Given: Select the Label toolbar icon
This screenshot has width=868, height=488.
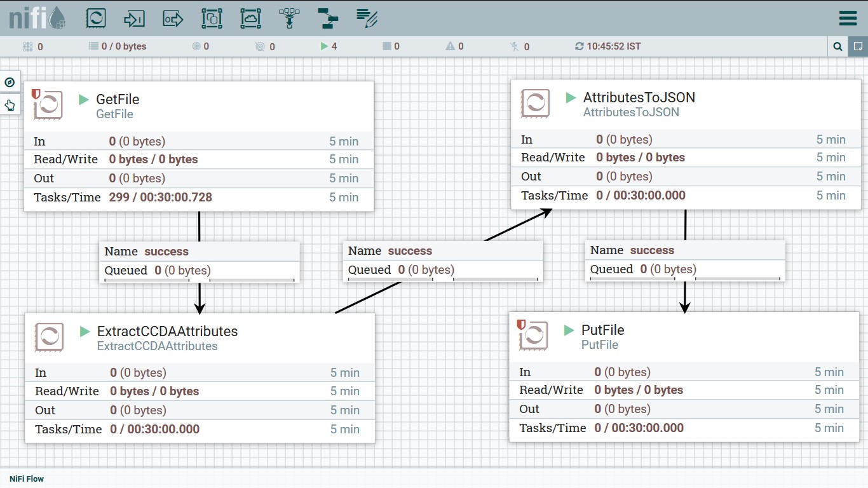Looking at the screenshot, I should [x=367, y=18].
